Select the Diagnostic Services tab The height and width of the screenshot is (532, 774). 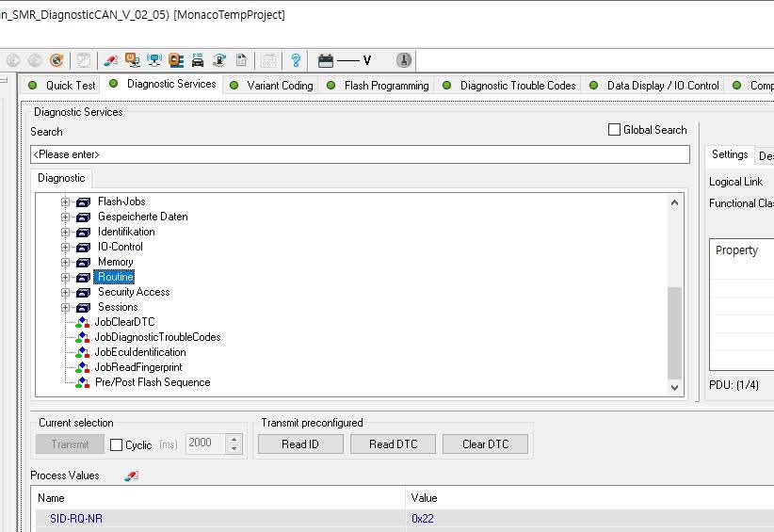pos(163,84)
